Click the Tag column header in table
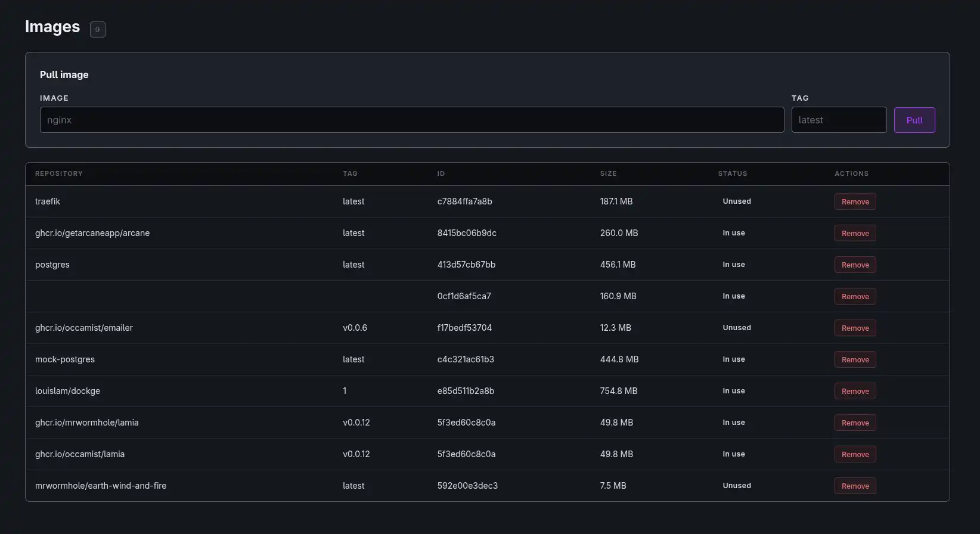The image size is (980, 534). click(350, 173)
